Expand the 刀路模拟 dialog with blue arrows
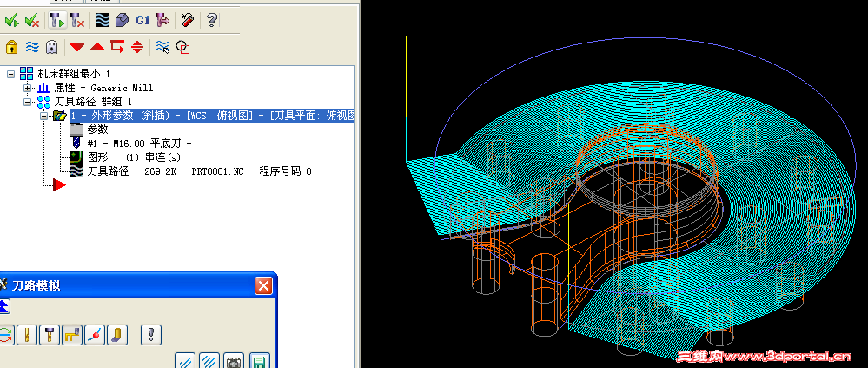The image size is (868, 368). [3, 306]
